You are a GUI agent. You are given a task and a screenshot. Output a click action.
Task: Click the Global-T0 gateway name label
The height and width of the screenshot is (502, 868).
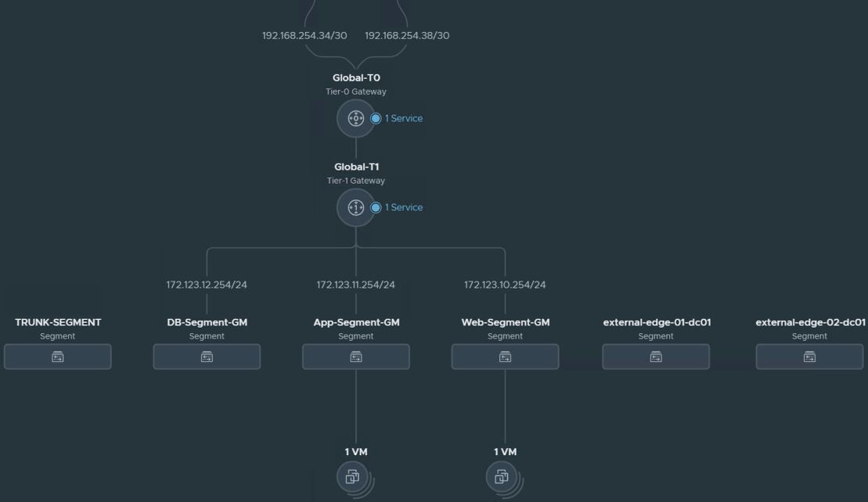click(356, 78)
